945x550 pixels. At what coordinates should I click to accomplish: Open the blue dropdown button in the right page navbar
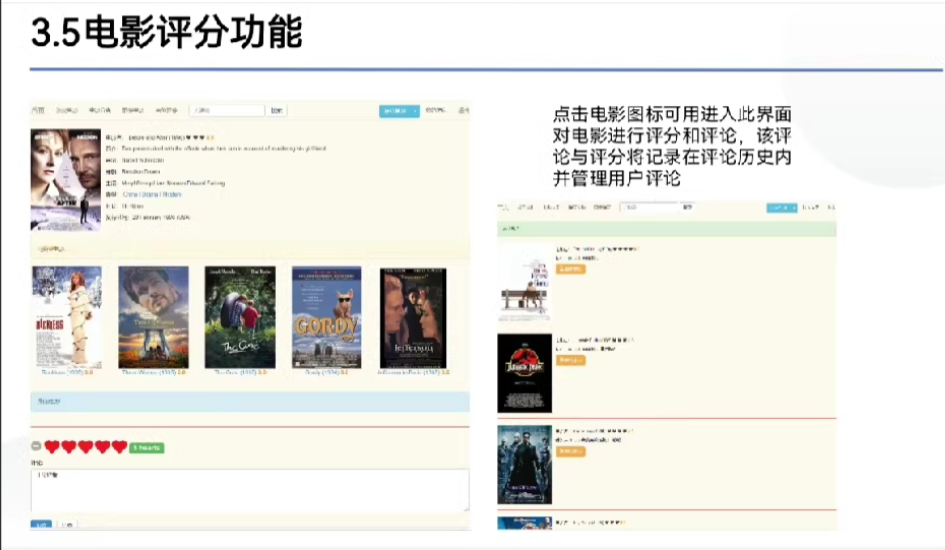782,208
